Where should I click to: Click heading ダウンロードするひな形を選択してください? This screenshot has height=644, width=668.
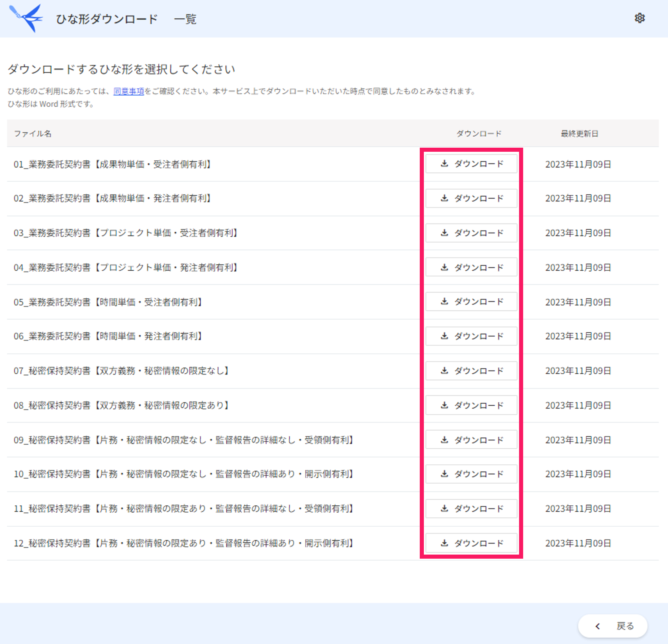pyautogui.click(x=121, y=69)
